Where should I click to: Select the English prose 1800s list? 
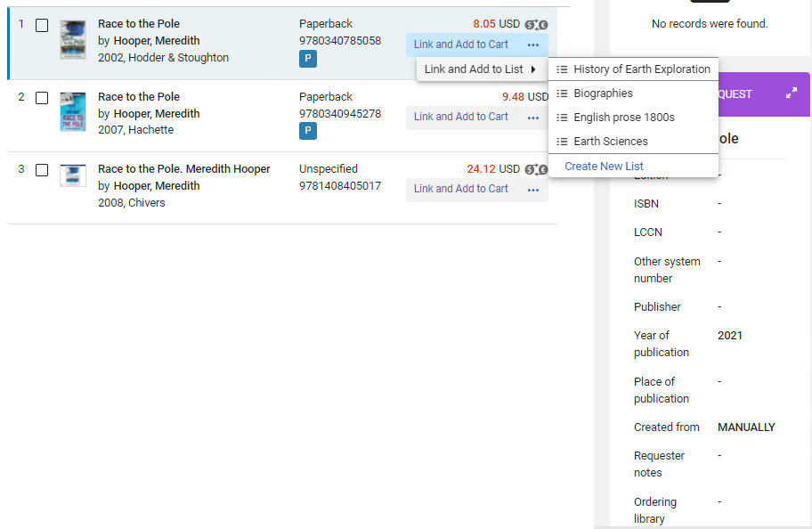(623, 118)
